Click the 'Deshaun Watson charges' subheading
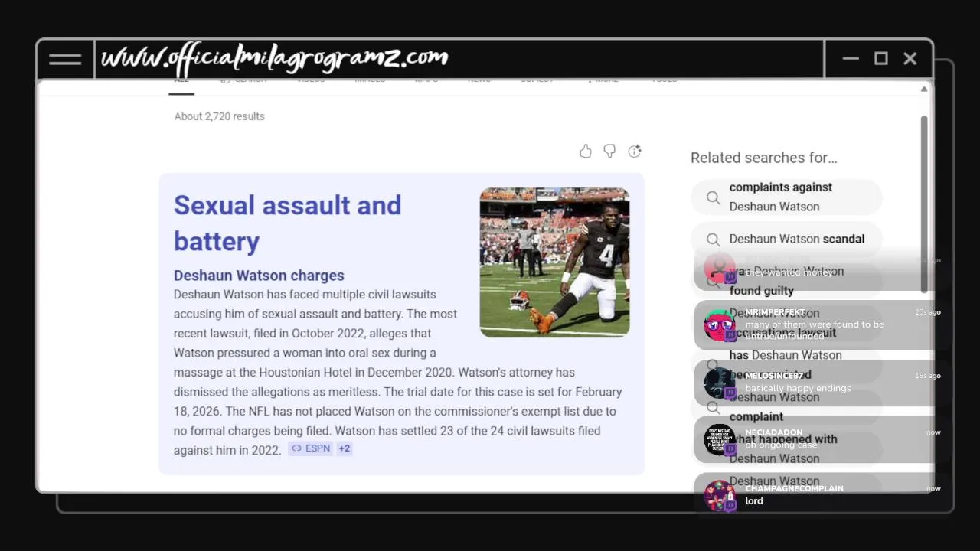This screenshot has height=551, width=980. point(259,275)
